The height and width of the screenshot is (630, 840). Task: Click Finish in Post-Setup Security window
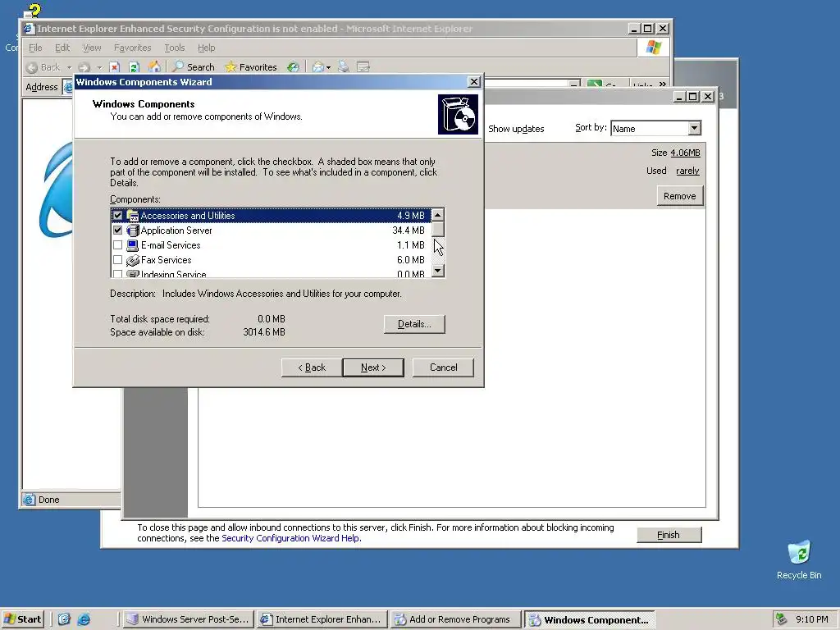669,535
